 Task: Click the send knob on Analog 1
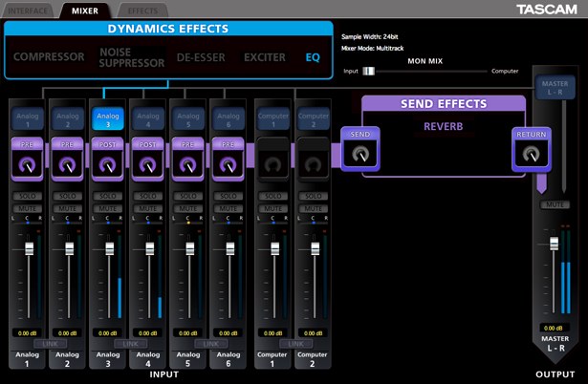(27, 165)
